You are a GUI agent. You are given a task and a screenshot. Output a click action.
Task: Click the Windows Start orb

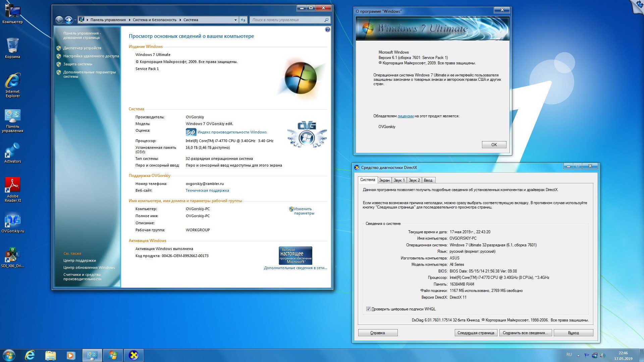click(x=9, y=355)
